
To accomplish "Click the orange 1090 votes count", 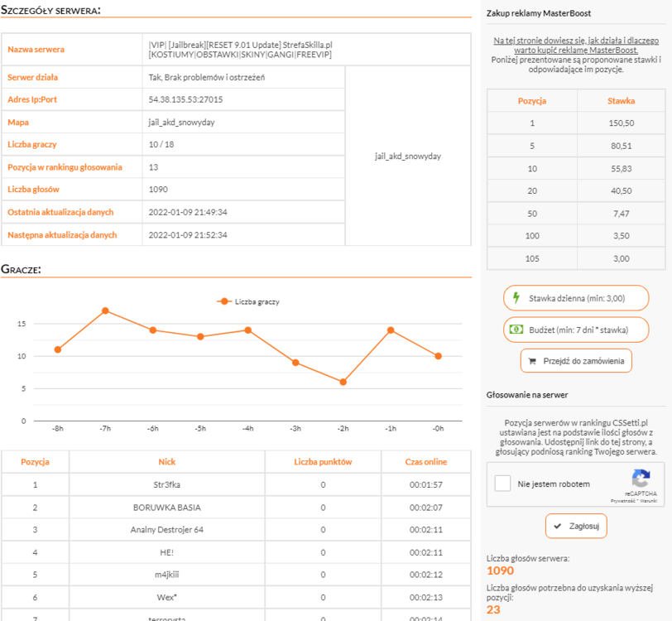I will coord(500,570).
